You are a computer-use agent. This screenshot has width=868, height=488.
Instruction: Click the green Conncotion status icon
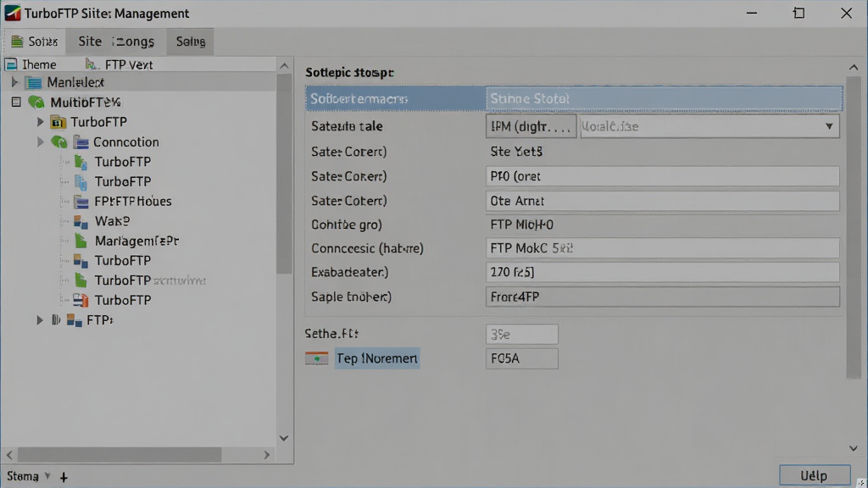click(59, 142)
